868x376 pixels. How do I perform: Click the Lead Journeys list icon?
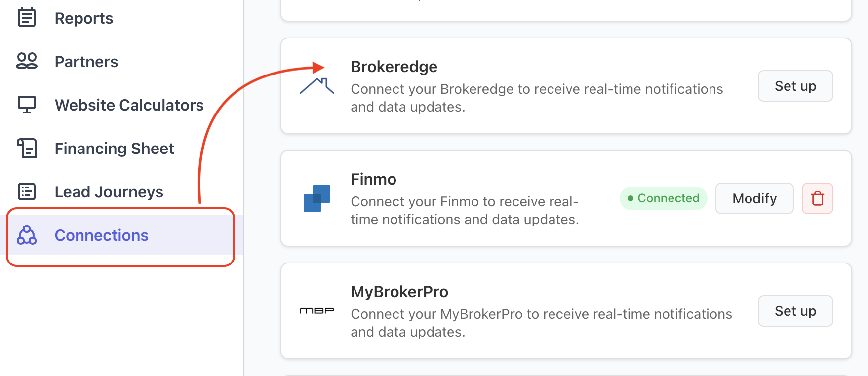point(27,191)
